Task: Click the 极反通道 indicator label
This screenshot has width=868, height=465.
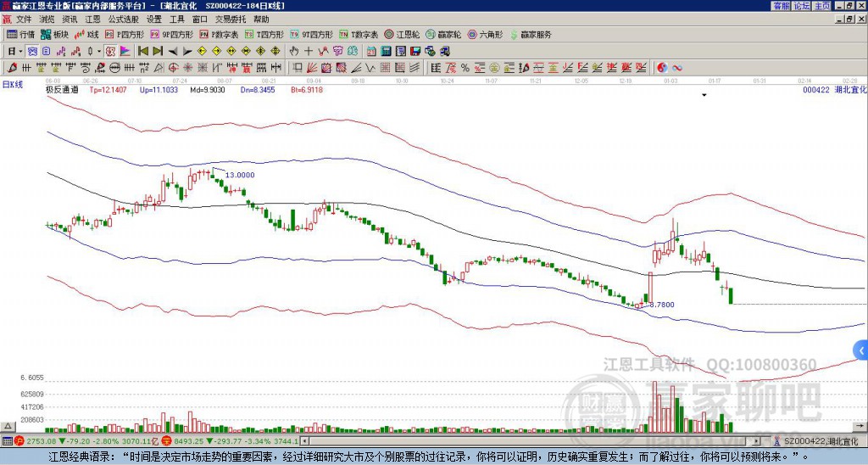Action: coord(62,89)
